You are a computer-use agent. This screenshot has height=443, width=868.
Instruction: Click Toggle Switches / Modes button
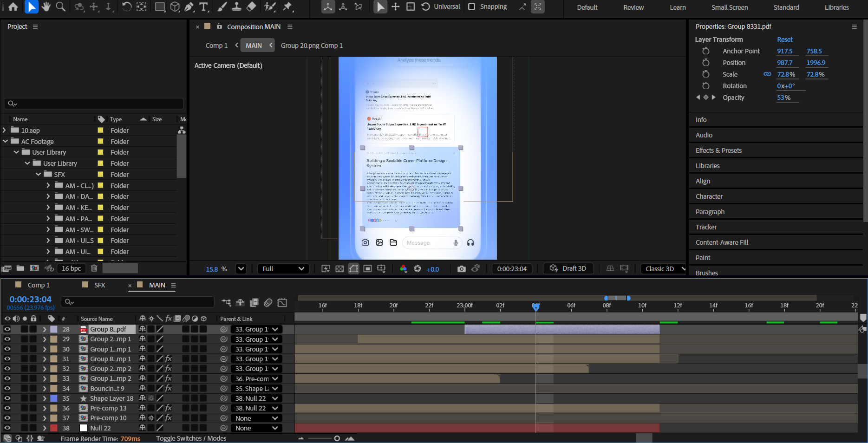(191, 438)
